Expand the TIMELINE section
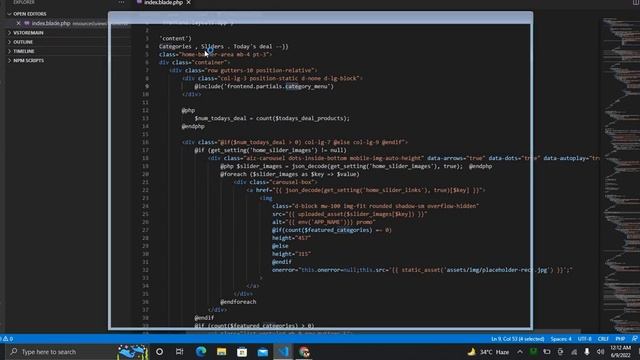This screenshot has width=640, height=360. click(21, 51)
